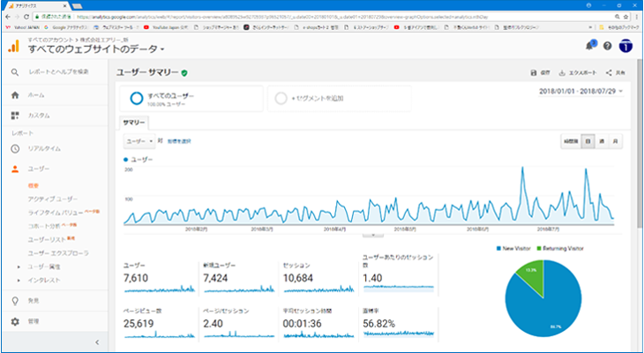Switch graph to 日 view
Image resolution: width=644 pixels, height=353 pixels.
pyautogui.click(x=588, y=141)
